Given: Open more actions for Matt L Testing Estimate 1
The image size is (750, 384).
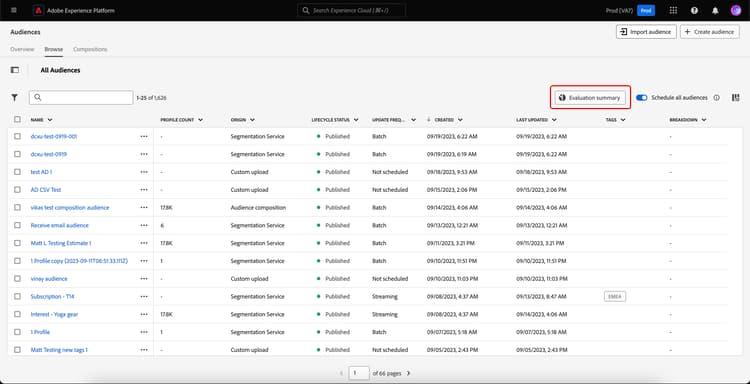Looking at the screenshot, I should click(144, 243).
